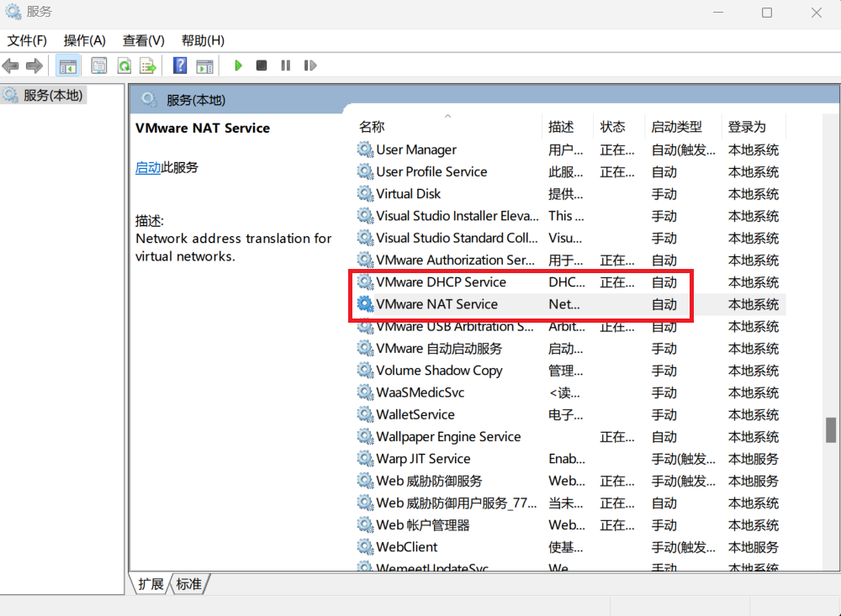This screenshot has width=841, height=616.
Task: Click gear icon of Warp JIT Service row
Action: pos(365,458)
